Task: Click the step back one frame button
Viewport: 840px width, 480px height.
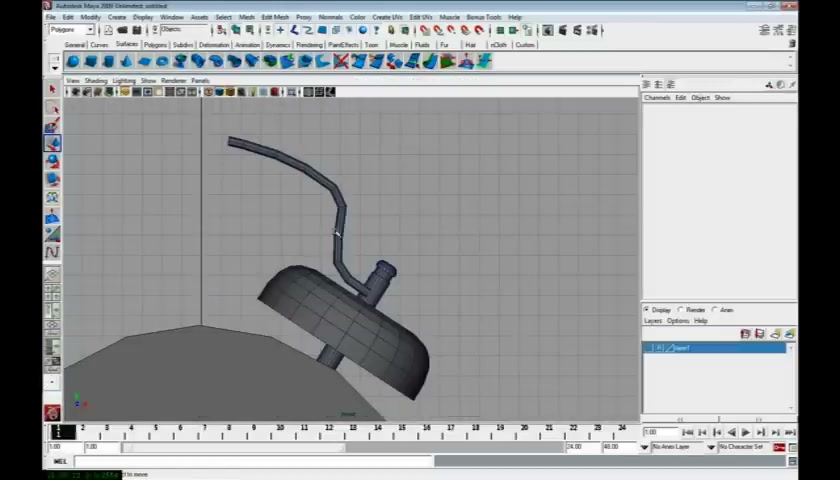Action: (x=702, y=432)
